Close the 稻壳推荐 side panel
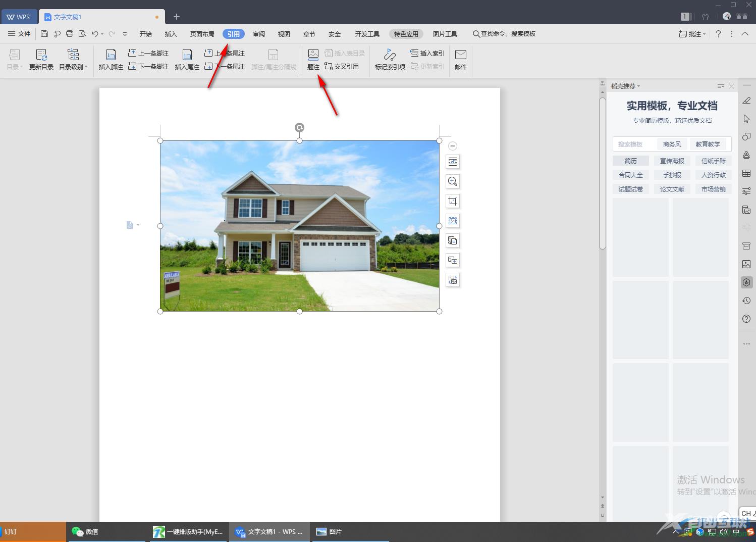Image resolution: width=756 pixels, height=542 pixels. coord(731,86)
